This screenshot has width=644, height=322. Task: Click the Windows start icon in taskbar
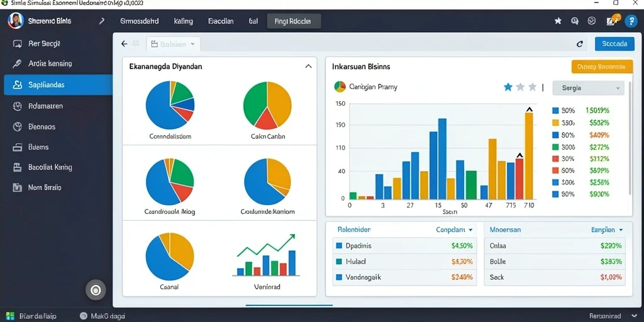[10, 316]
